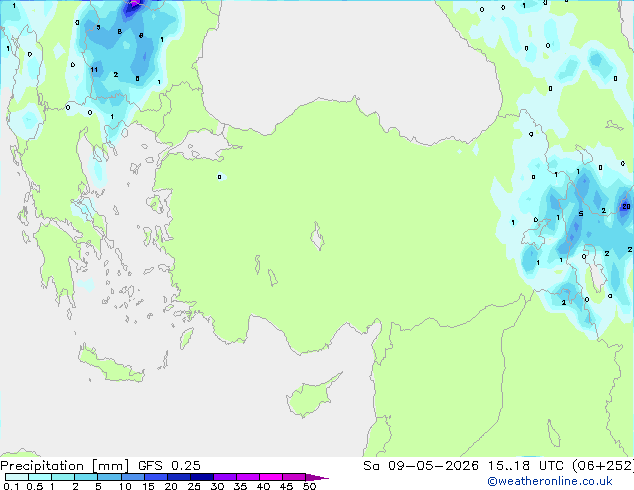Select the legend swatch between 0.5 and 1

pyautogui.click(x=40, y=477)
